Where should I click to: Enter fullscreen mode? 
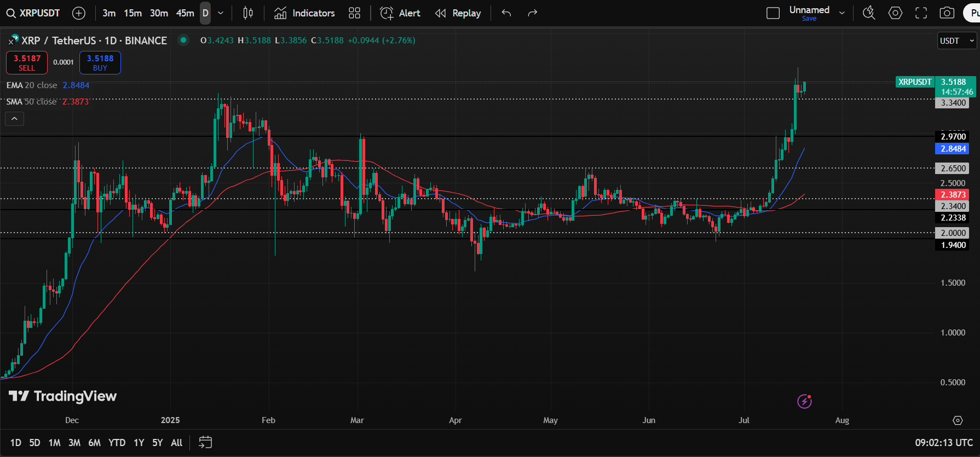[x=921, y=13]
